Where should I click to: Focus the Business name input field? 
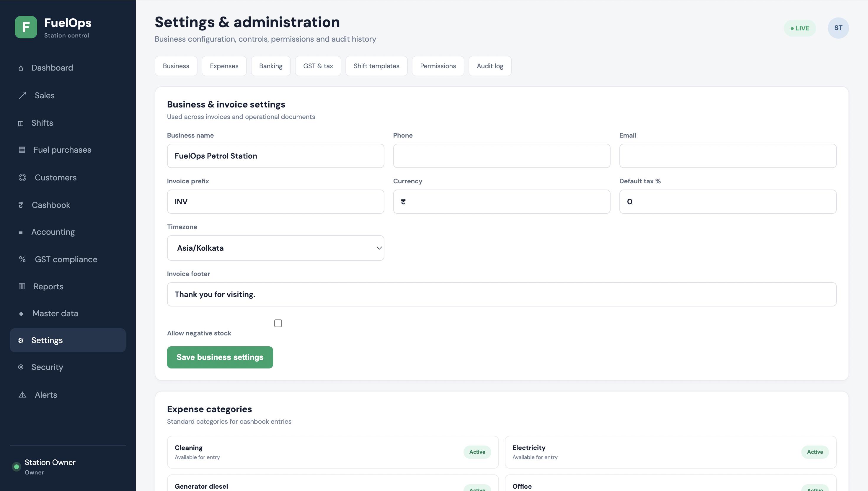(x=275, y=156)
